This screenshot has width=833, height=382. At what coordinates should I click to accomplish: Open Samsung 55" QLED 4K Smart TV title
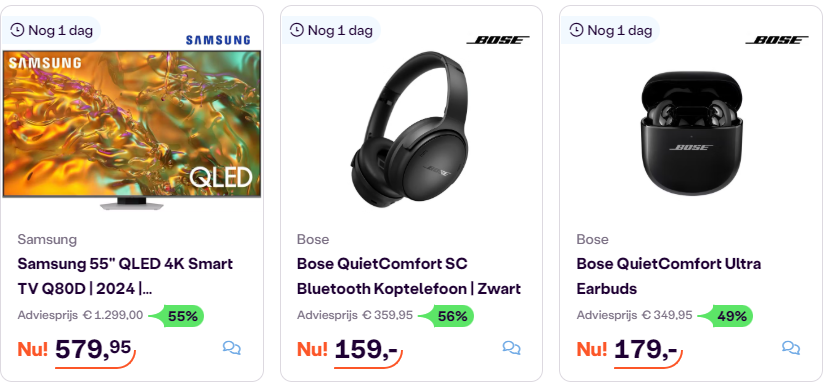coord(125,276)
